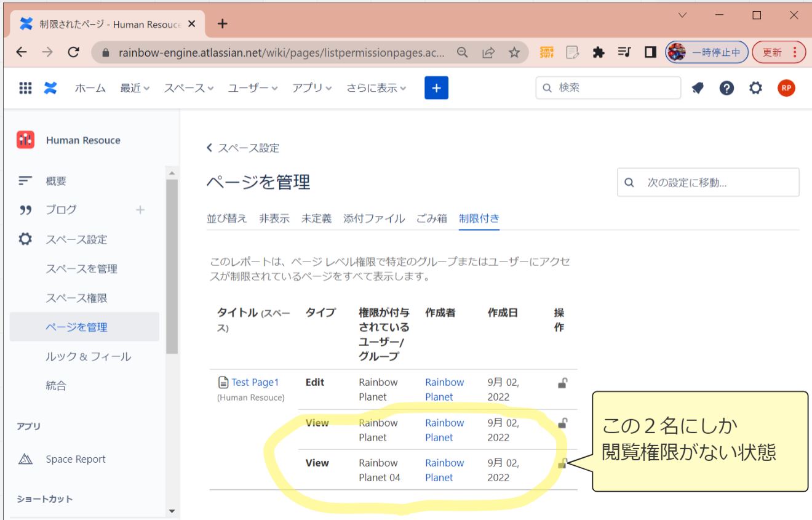Click the Confluence logo icon
The width and height of the screenshot is (812, 520).
tap(50, 88)
